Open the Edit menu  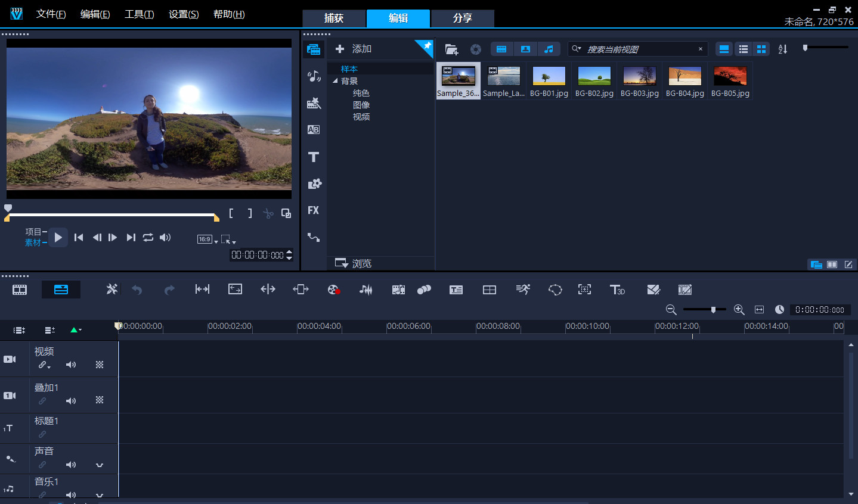(95, 14)
